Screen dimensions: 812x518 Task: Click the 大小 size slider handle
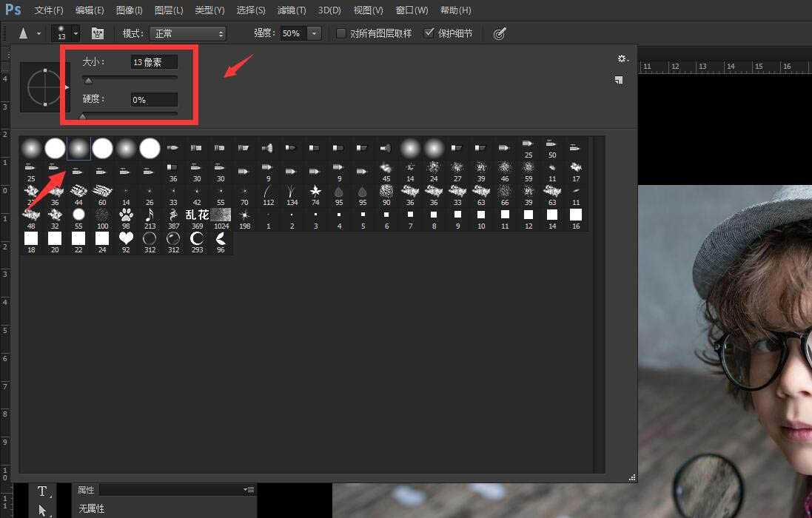89,81
